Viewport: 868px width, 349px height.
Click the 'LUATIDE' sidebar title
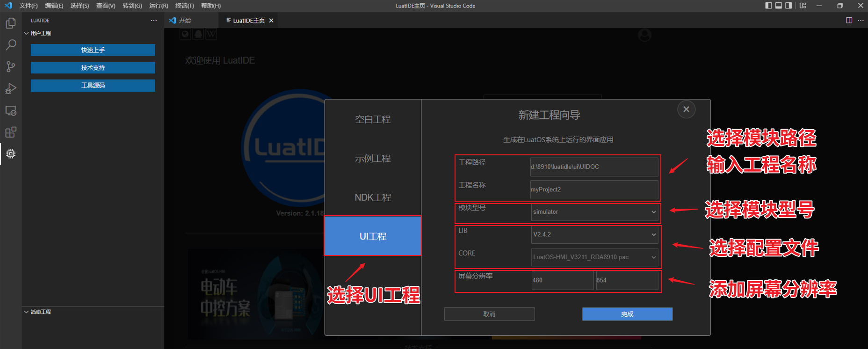tap(40, 21)
